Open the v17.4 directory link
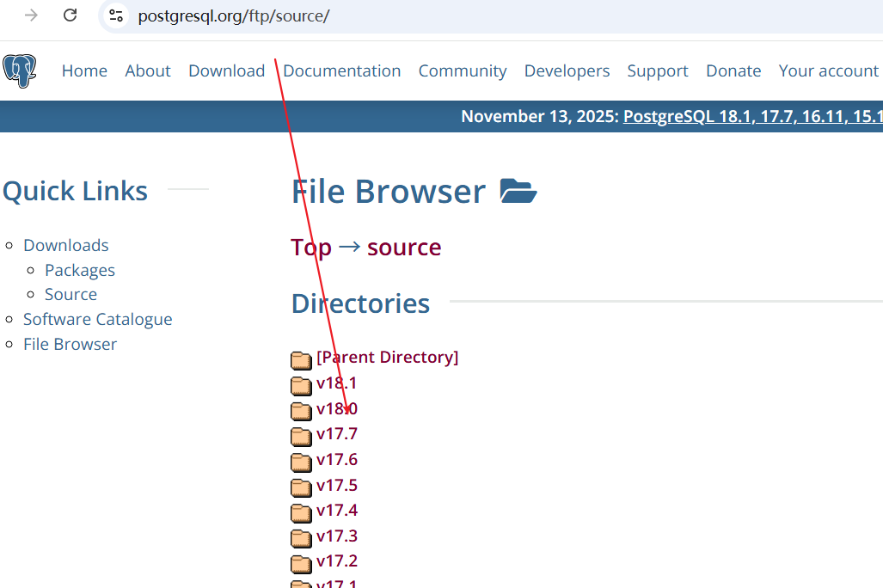883x588 pixels. 337,511
